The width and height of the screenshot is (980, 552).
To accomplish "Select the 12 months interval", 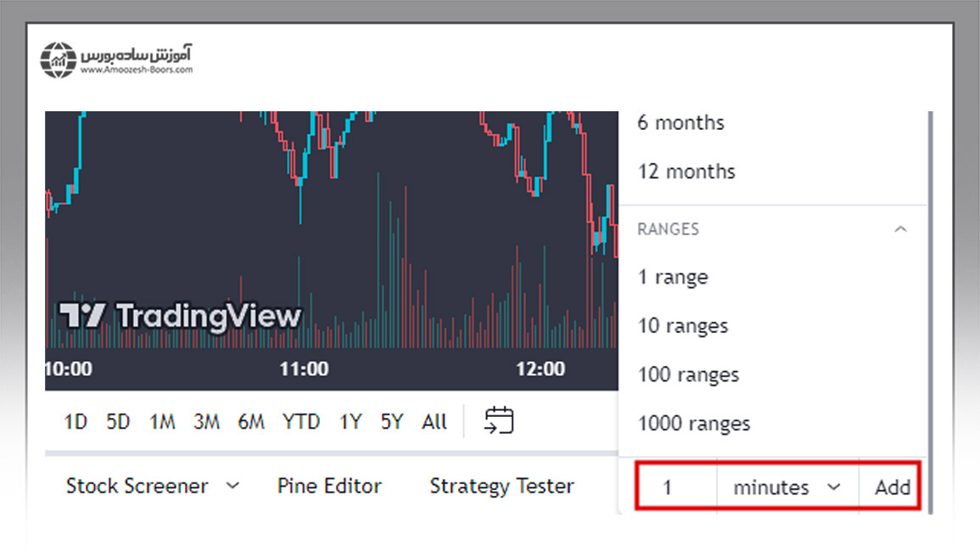I will point(686,172).
